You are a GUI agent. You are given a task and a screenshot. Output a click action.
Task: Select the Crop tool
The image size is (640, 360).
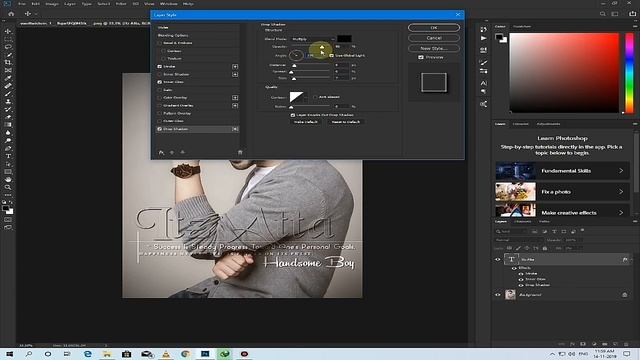tap(8, 62)
